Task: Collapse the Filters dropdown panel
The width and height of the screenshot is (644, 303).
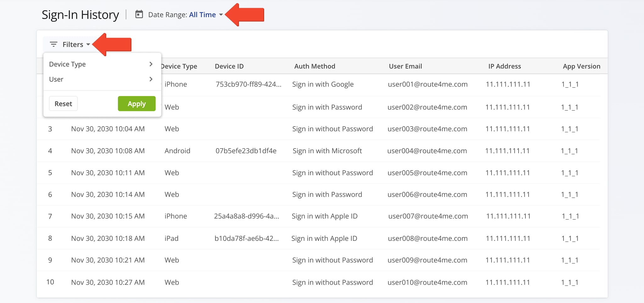Action: (x=73, y=44)
